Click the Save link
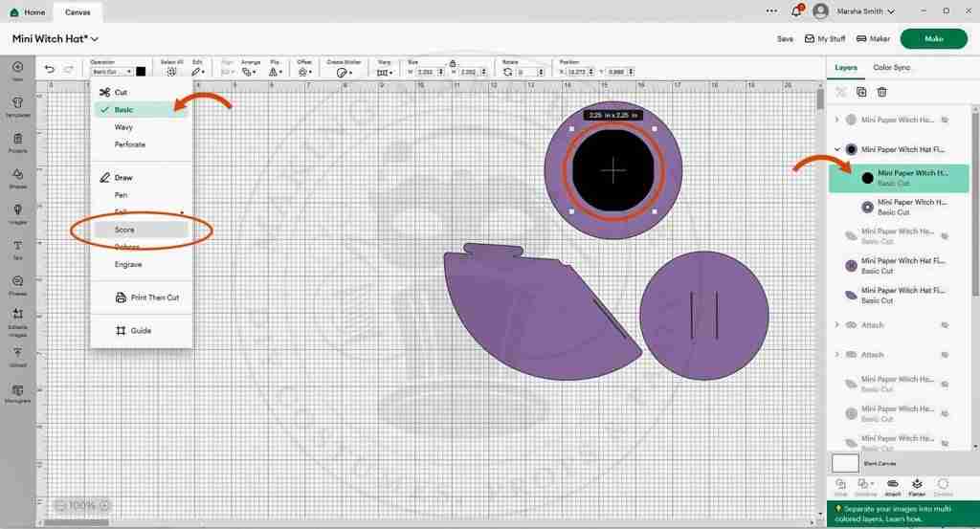Screen dimensions: 980x529 785,39
